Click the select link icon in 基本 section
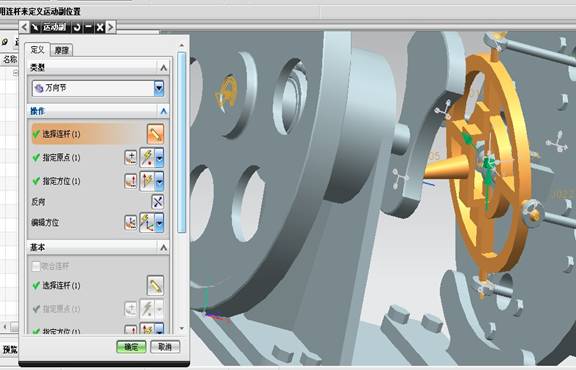The height and width of the screenshot is (370, 576). coord(155,285)
